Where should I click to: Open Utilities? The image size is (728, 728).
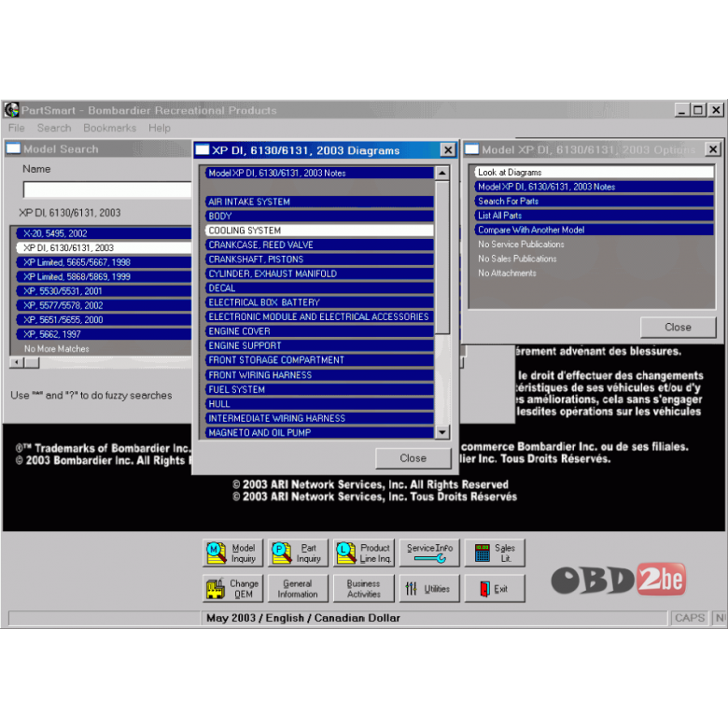click(x=429, y=588)
